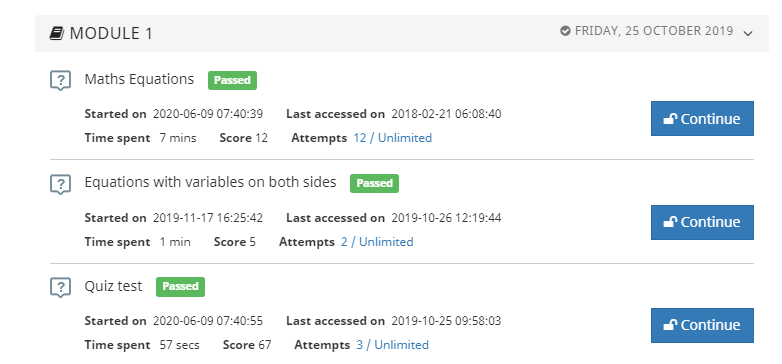Click the quiz icon beside Equations with variables

click(x=60, y=184)
